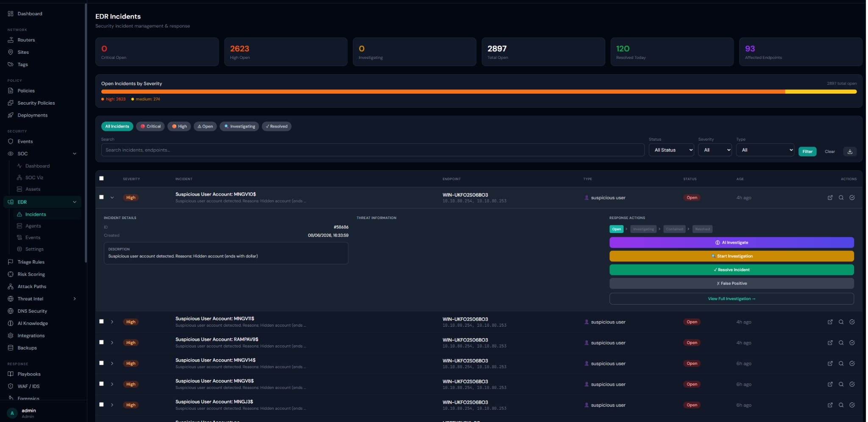Check the RAMPAV9$ incident checkbox
Screen dimensions: 868x422
click(101, 342)
